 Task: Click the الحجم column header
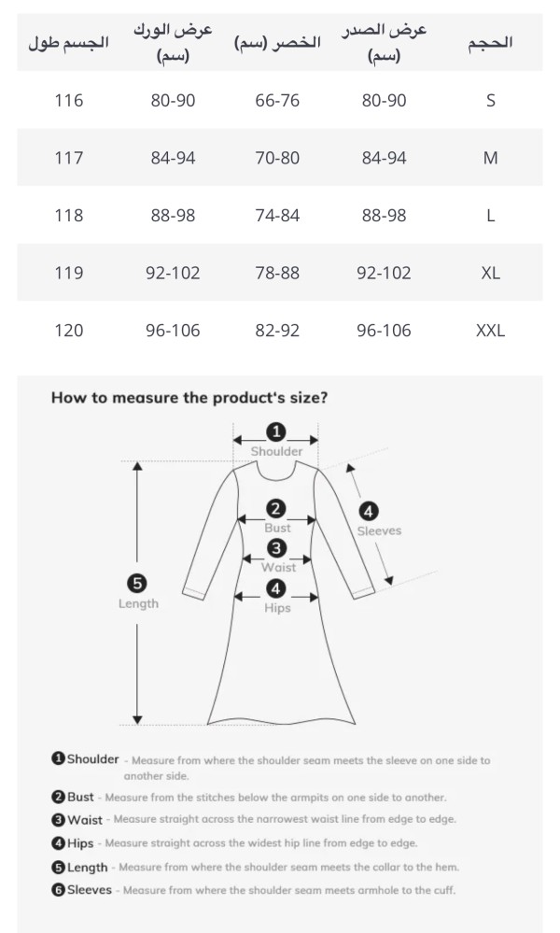pos(490,43)
